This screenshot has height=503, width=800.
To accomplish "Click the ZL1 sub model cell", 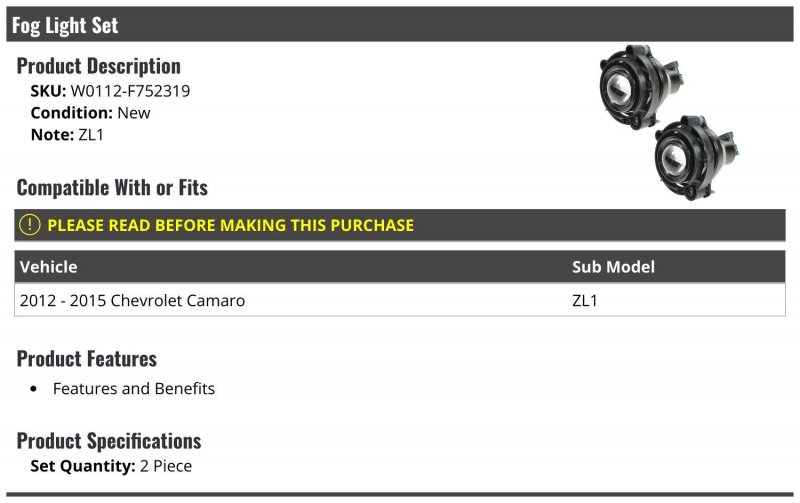I will coord(585,300).
